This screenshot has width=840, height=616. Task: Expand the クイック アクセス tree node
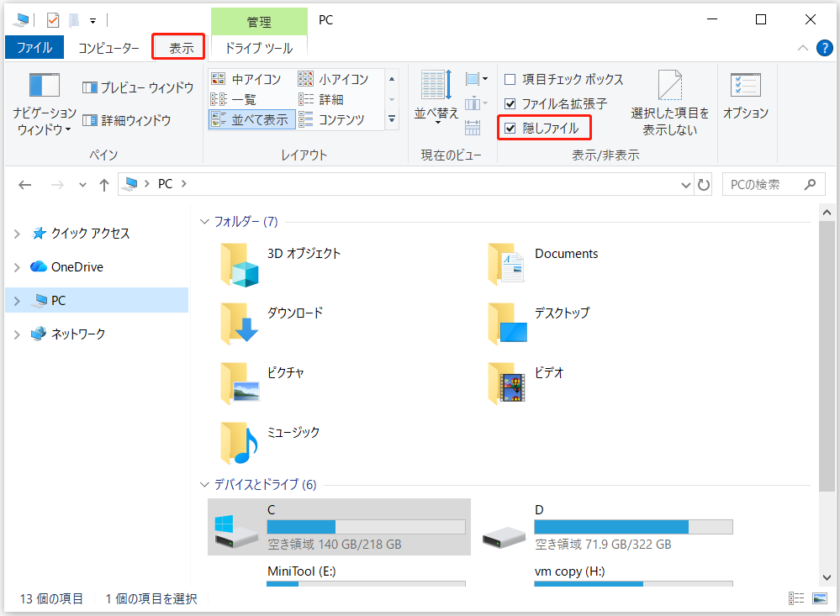point(17,234)
